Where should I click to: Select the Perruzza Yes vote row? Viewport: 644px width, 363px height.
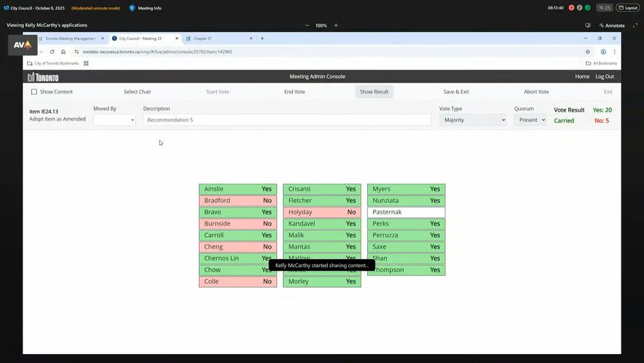pos(406,235)
